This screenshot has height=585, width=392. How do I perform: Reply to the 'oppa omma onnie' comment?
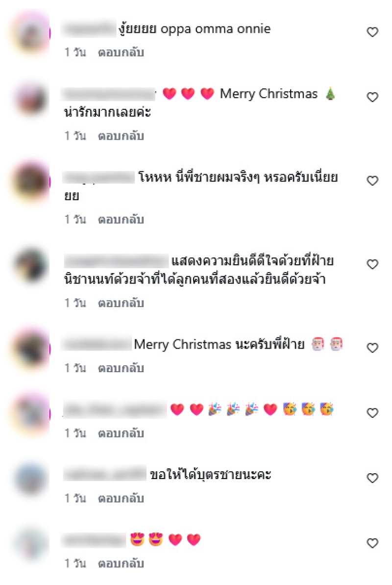pyautogui.click(x=121, y=52)
